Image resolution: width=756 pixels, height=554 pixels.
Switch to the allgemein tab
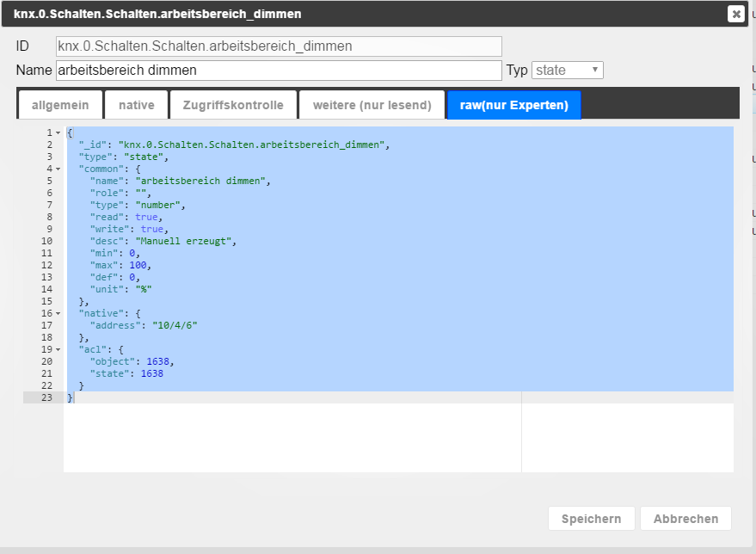pyautogui.click(x=60, y=105)
